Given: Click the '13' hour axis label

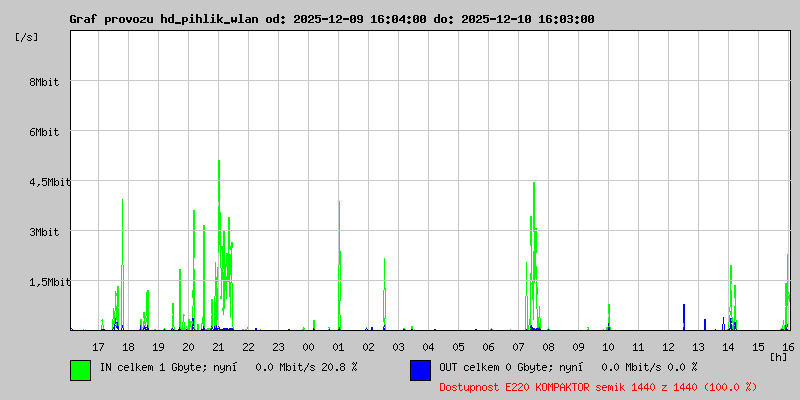Looking at the screenshot, I should click(x=698, y=347).
